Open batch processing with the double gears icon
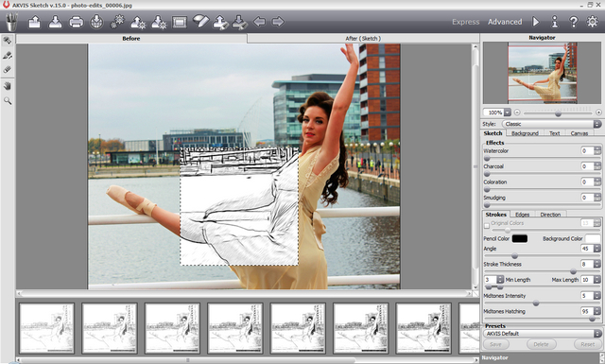Screen dimensions: 605x364 click(x=117, y=22)
